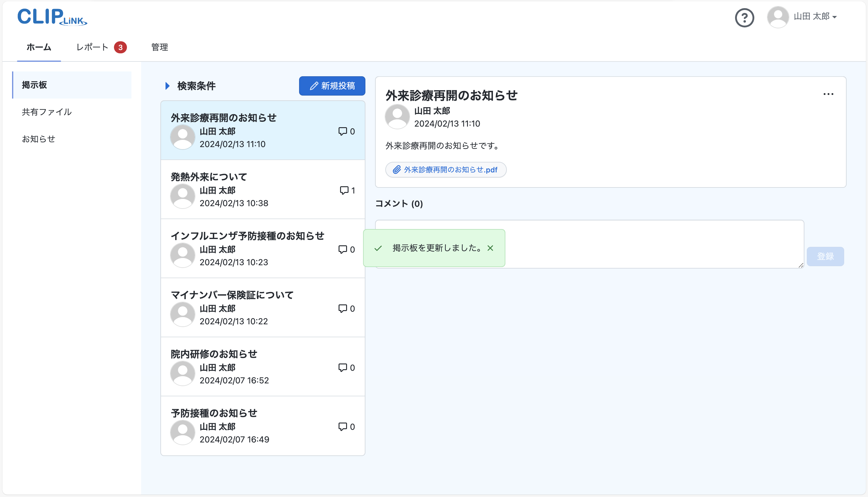868x497 pixels.
Task: Select 共有ファイル in the sidebar
Action: [47, 112]
